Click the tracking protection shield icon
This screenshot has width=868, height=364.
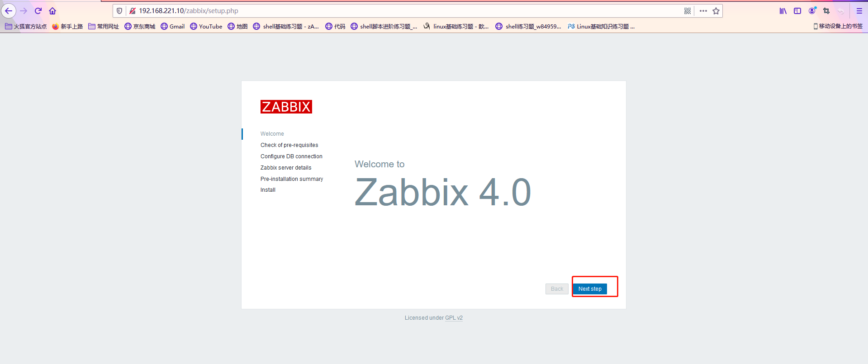119,11
